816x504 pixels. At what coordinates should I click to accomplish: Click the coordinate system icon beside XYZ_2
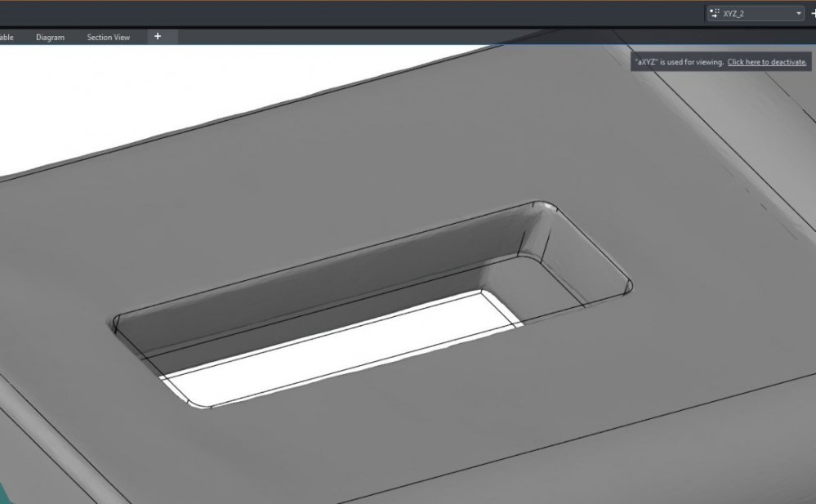pyautogui.click(x=715, y=14)
